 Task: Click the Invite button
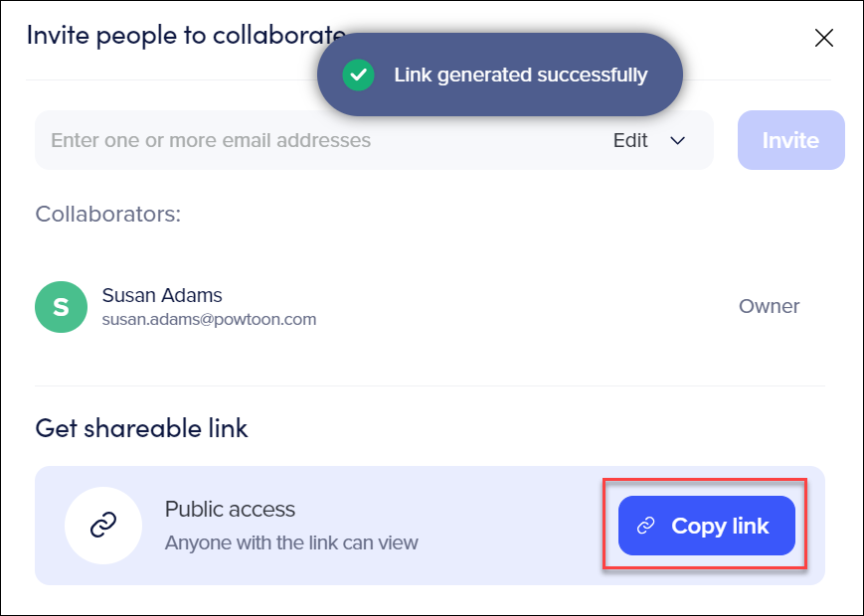[790, 140]
